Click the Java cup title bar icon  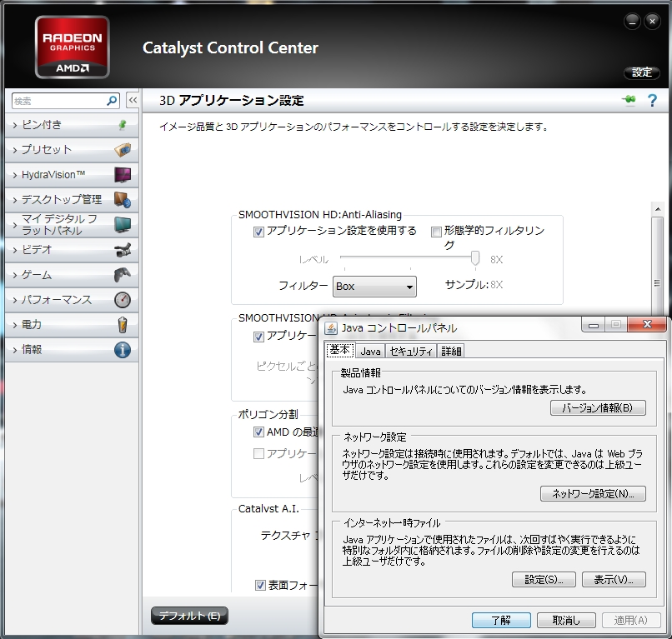pyautogui.click(x=331, y=328)
